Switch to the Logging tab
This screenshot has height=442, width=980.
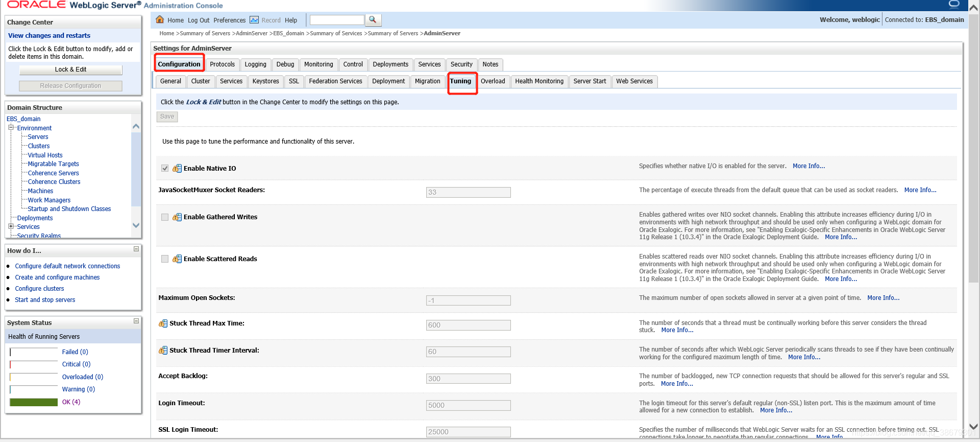(x=256, y=64)
